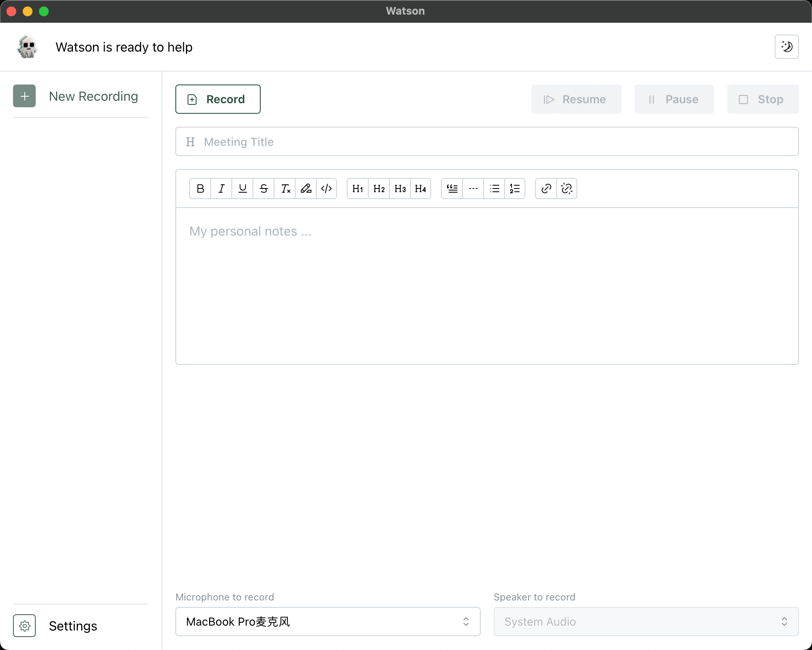The image size is (812, 650).
Task: Click the Meeting Title input field
Action: 487,141
